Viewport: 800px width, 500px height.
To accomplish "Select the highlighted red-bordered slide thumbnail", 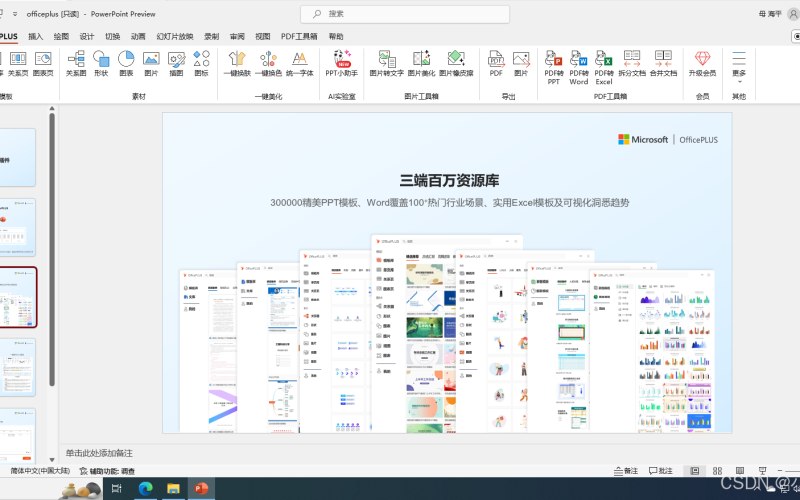I will coord(18,297).
